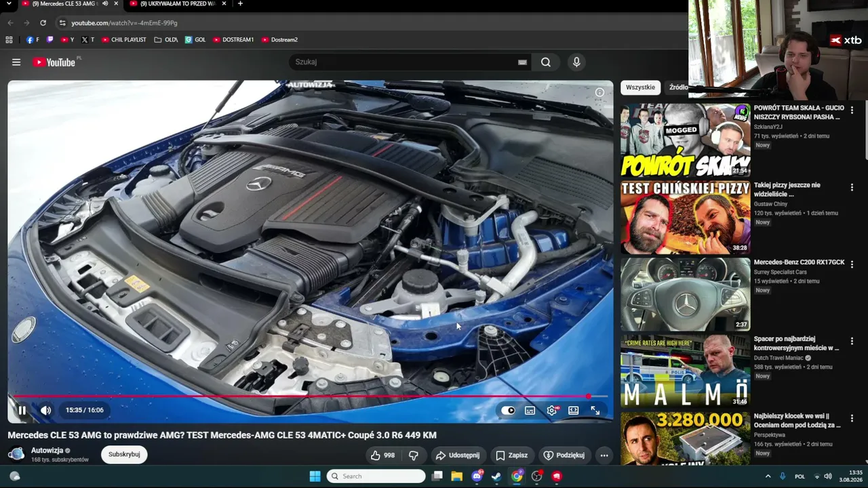Open options for Takiej pizzy video
The height and width of the screenshot is (488, 868).
(x=852, y=187)
